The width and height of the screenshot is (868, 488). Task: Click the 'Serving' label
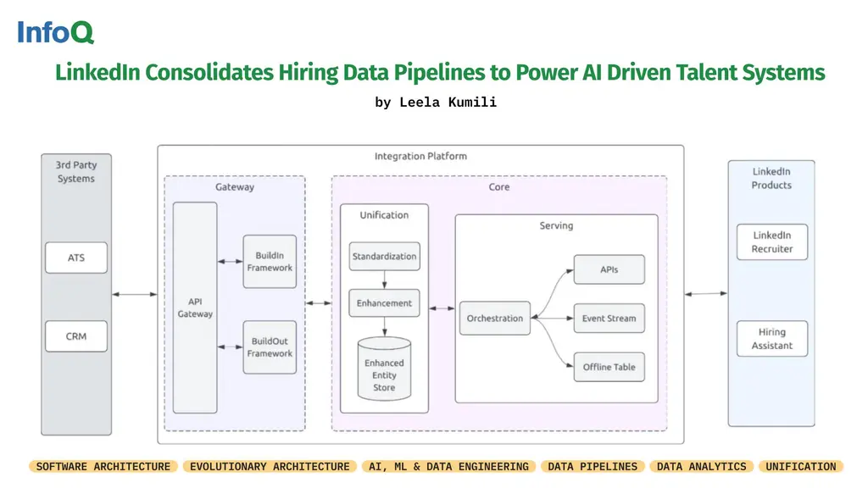coord(556,225)
